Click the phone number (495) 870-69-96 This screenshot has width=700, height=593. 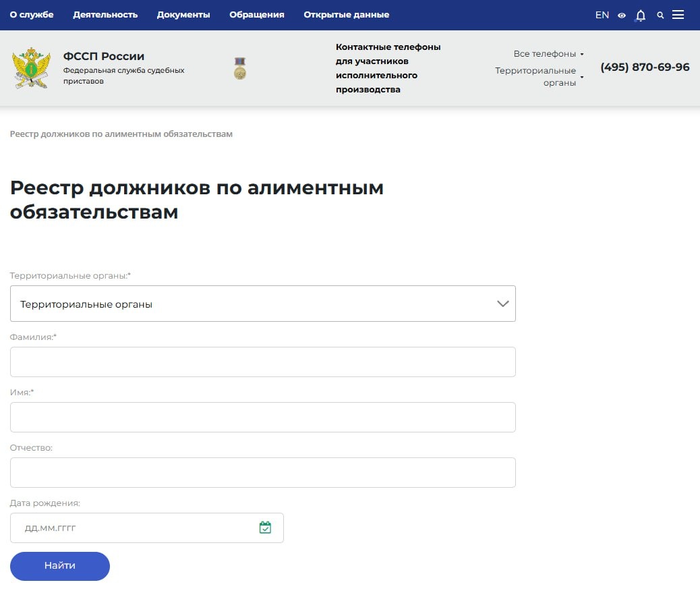(x=645, y=67)
